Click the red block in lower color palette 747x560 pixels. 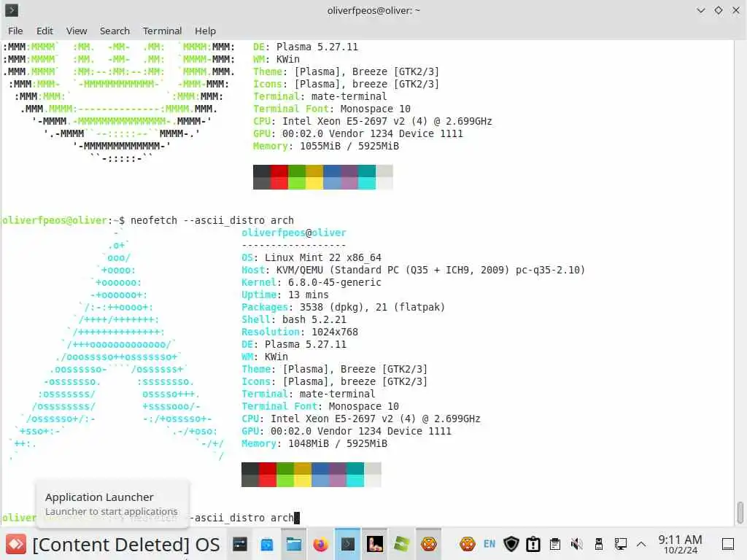click(268, 474)
